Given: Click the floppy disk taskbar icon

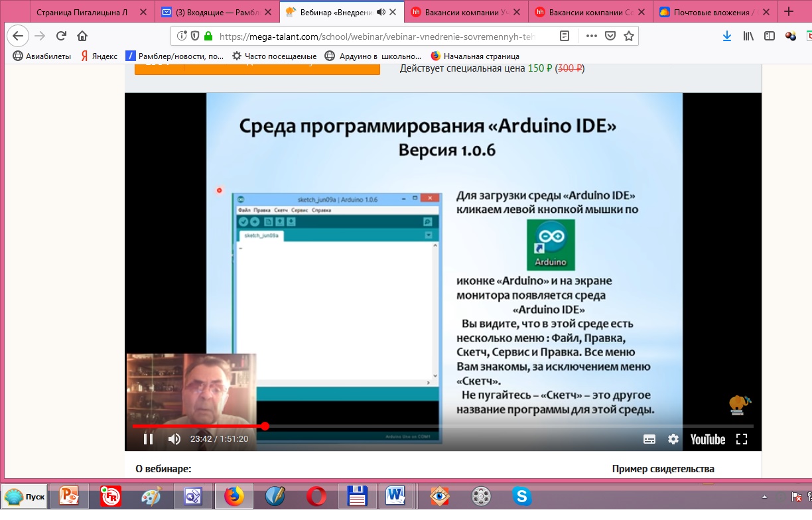Looking at the screenshot, I should [358, 496].
